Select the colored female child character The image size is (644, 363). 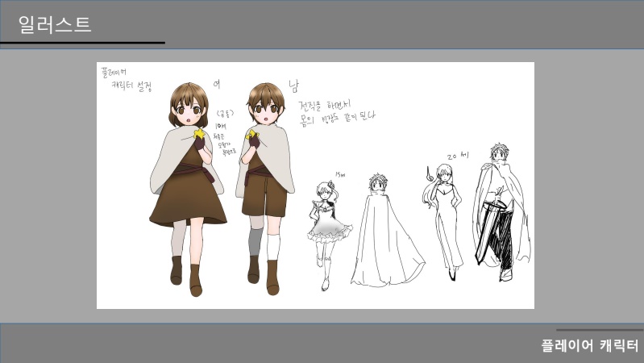[189, 186]
